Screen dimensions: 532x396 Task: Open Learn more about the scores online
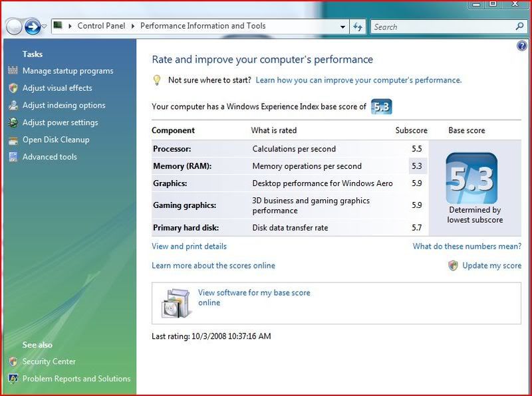pyautogui.click(x=213, y=266)
